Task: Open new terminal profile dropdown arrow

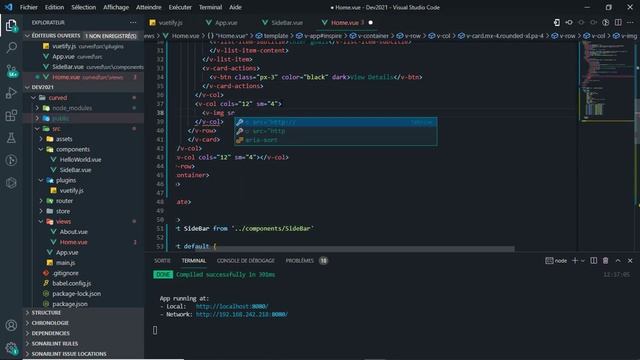Action: click(583, 260)
